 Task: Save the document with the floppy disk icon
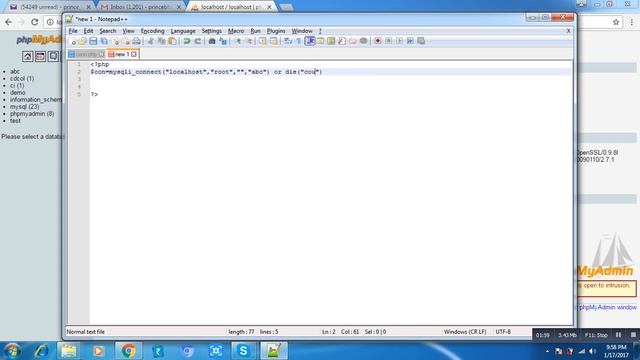(x=93, y=41)
